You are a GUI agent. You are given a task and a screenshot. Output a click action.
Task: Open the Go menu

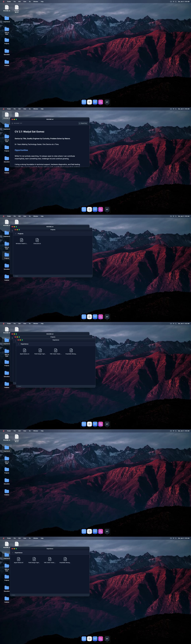tap(30, 1)
